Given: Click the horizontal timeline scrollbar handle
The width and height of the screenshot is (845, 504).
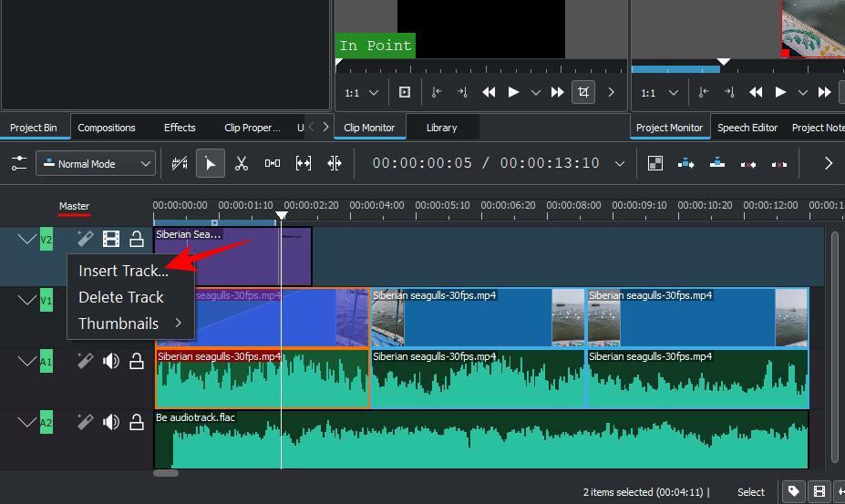Looking at the screenshot, I should pyautogui.click(x=166, y=473).
